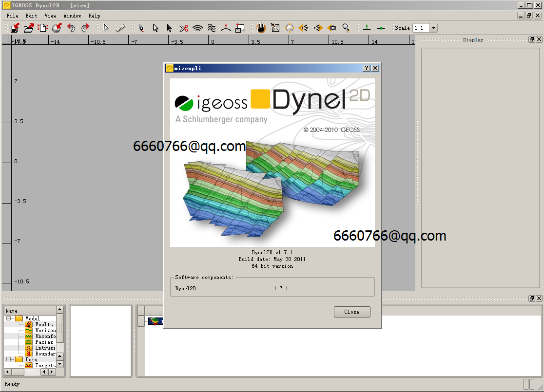Collapse the Data tree node

tap(9, 359)
